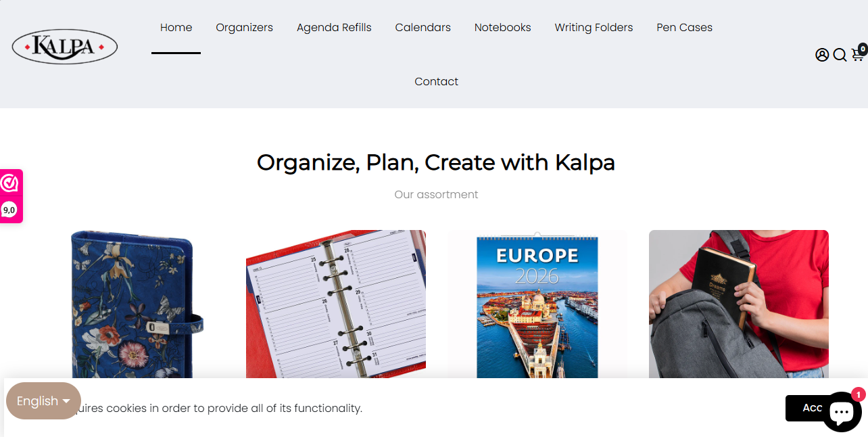868x437 pixels.
Task: Expand the English language dropdown
Action: (x=43, y=401)
